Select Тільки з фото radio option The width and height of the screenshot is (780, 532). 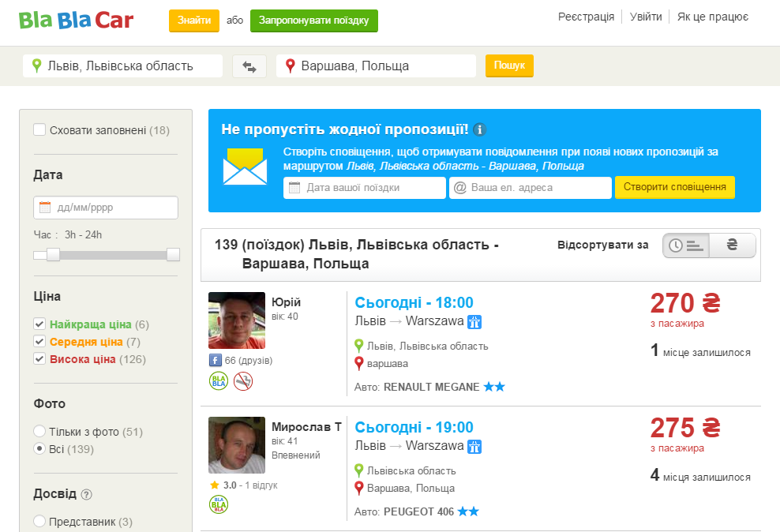[x=39, y=430]
